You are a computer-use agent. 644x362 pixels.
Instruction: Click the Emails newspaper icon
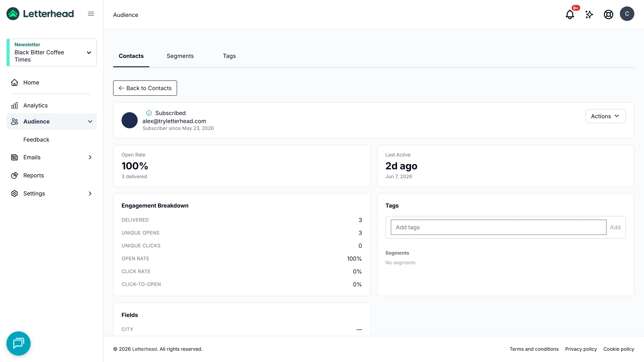click(14, 157)
